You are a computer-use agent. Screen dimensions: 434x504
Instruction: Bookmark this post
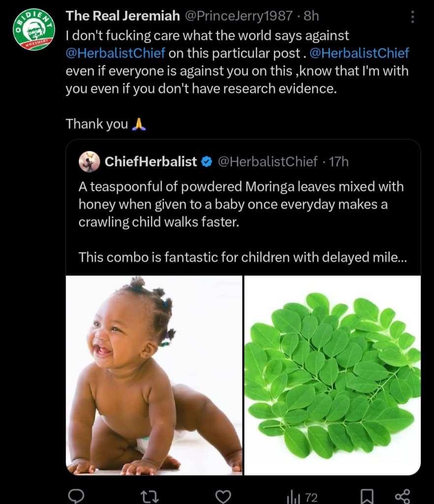(x=367, y=497)
